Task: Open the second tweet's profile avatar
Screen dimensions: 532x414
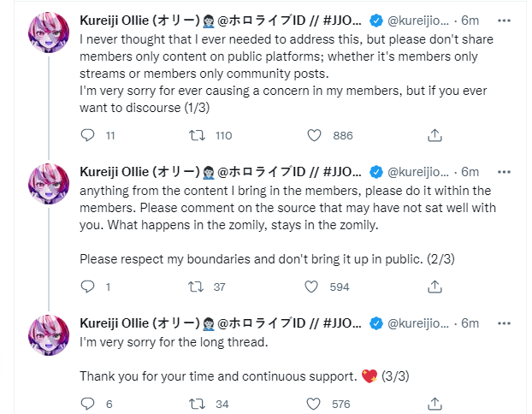Action: pos(50,183)
